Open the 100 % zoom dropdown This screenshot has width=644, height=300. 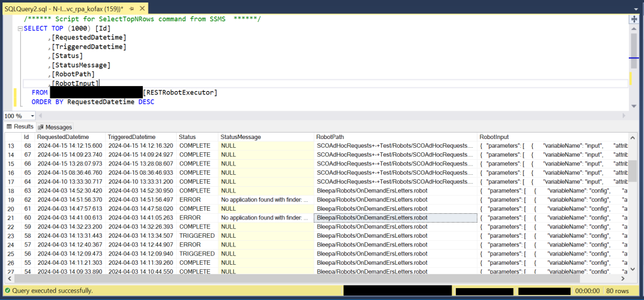point(31,116)
